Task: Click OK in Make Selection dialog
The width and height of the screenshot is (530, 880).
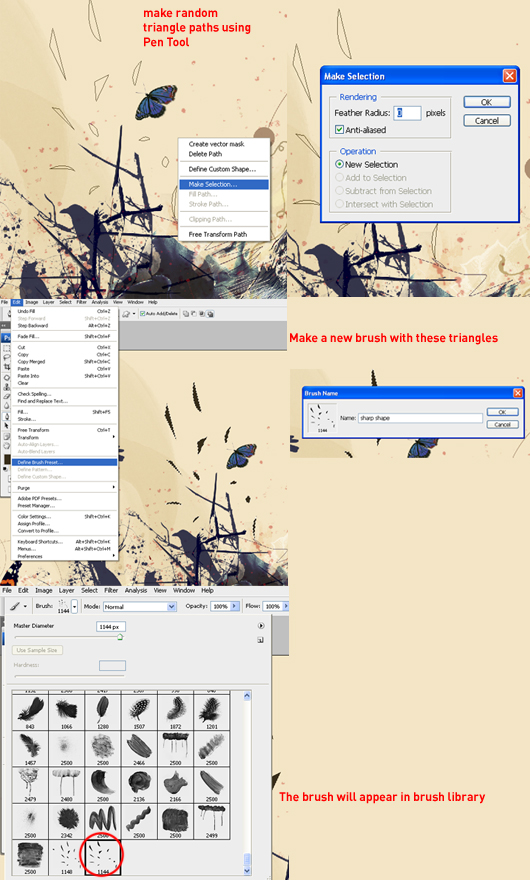Action: tap(487, 102)
